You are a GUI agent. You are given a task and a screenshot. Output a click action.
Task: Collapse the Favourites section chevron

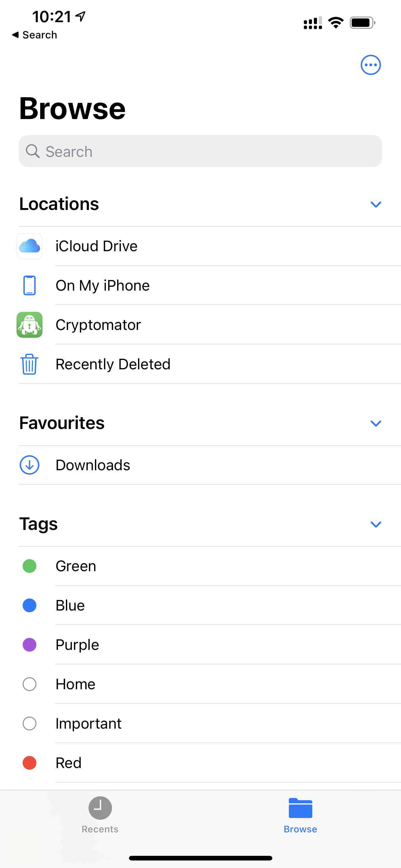(x=376, y=423)
